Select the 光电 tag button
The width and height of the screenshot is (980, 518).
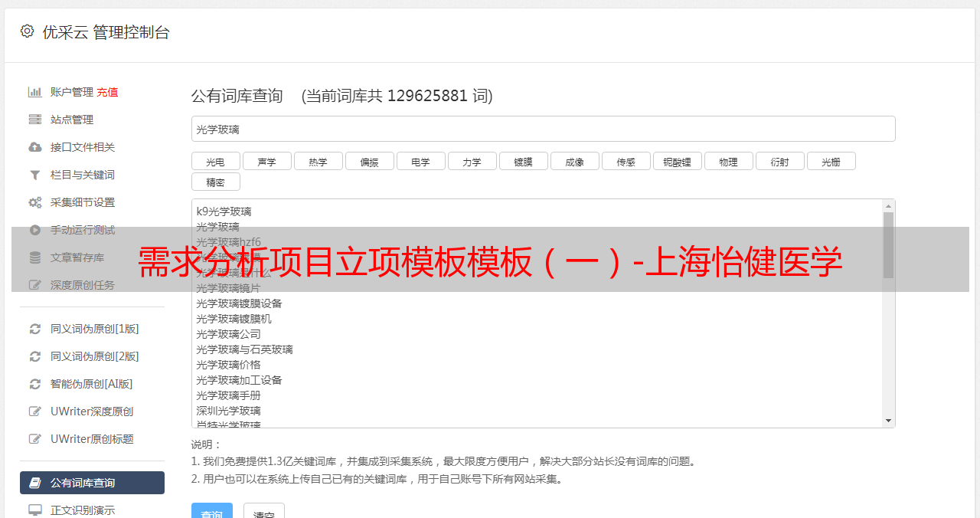click(x=216, y=161)
